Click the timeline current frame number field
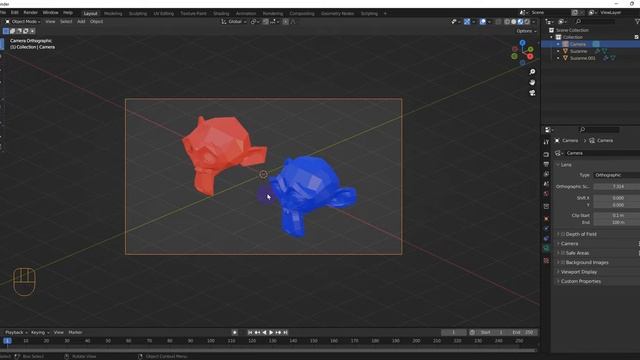Image resolution: width=640 pixels, height=360 pixels. click(453, 333)
